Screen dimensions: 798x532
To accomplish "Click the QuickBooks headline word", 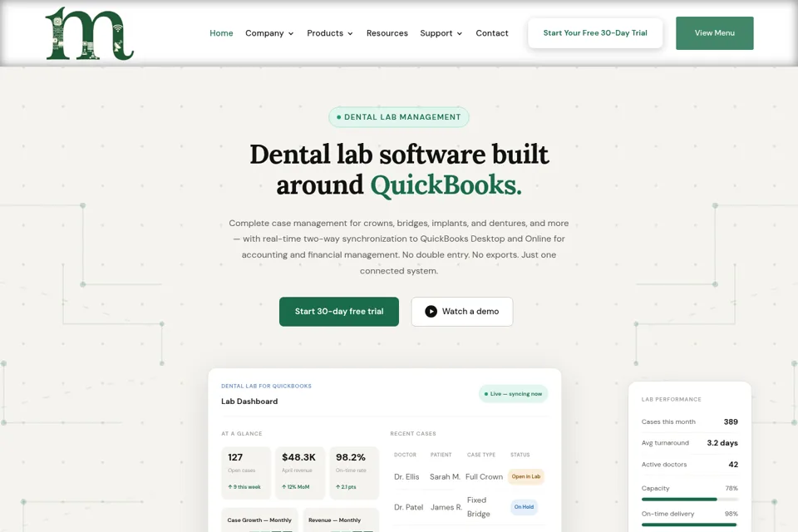I will [x=446, y=185].
